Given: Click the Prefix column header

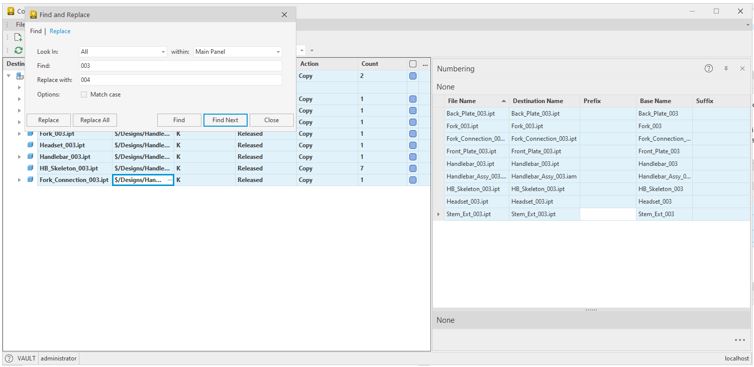Looking at the screenshot, I should click(608, 101).
